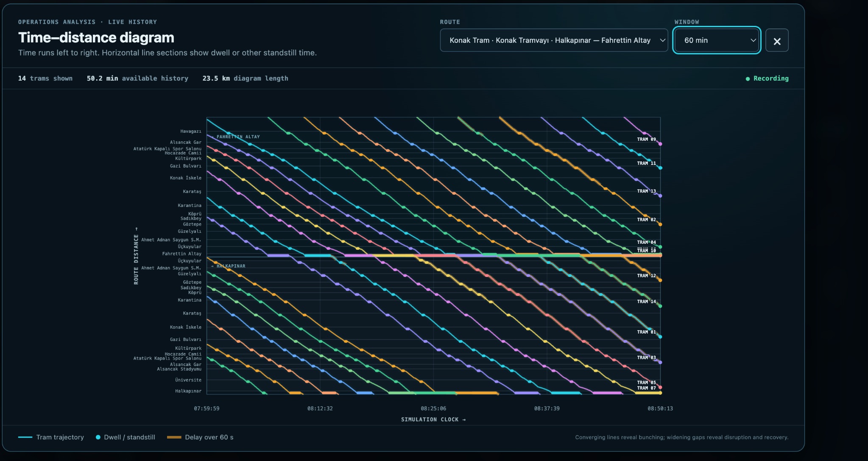Click the TRAM 04 end label
Screen dimensions: 868x461
(x=646, y=242)
